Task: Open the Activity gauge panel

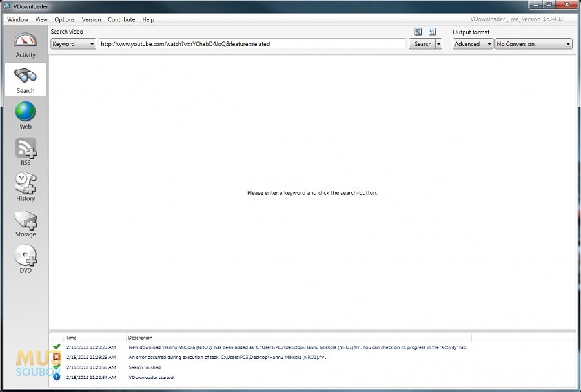Action: tap(26, 45)
